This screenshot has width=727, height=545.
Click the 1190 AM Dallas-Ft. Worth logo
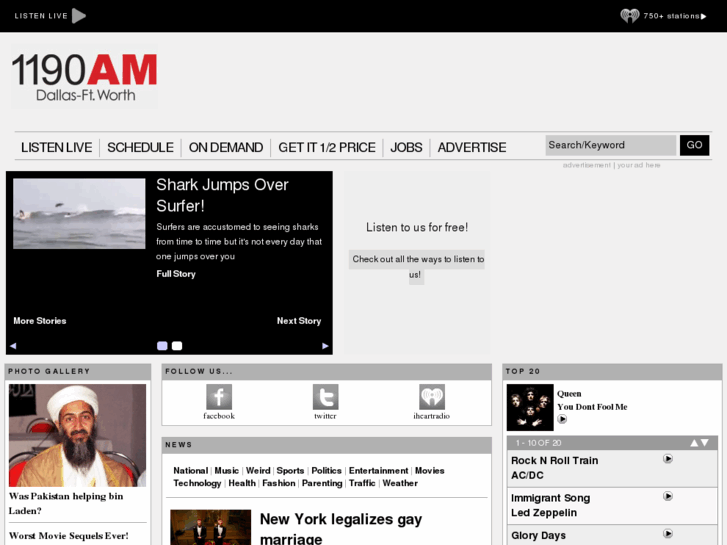tap(84, 77)
